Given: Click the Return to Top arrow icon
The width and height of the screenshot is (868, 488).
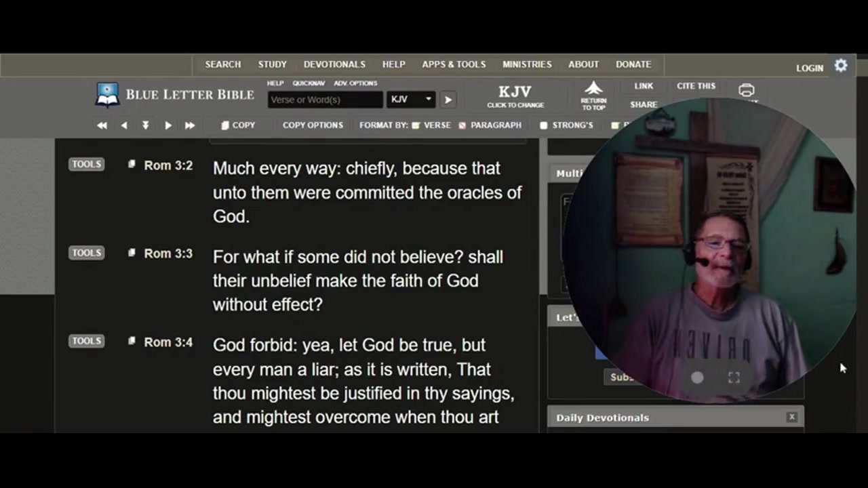Looking at the screenshot, I should (x=593, y=89).
